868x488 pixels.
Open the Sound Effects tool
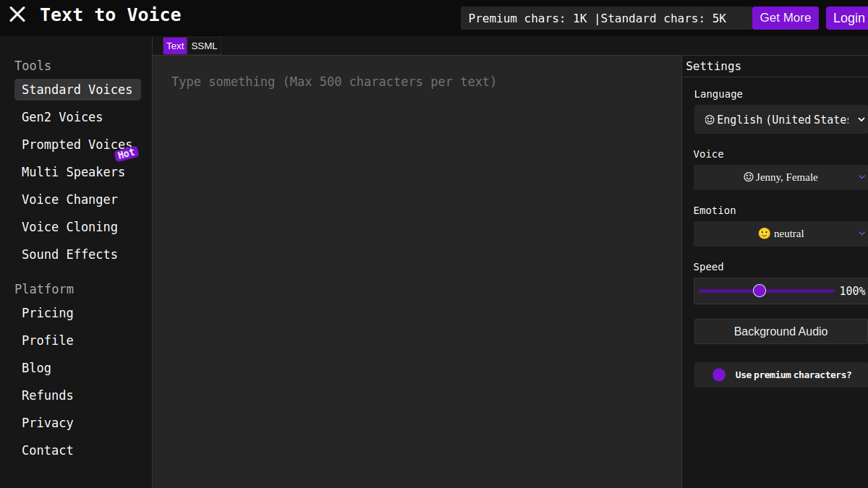pyautogui.click(x=69, y=254)
